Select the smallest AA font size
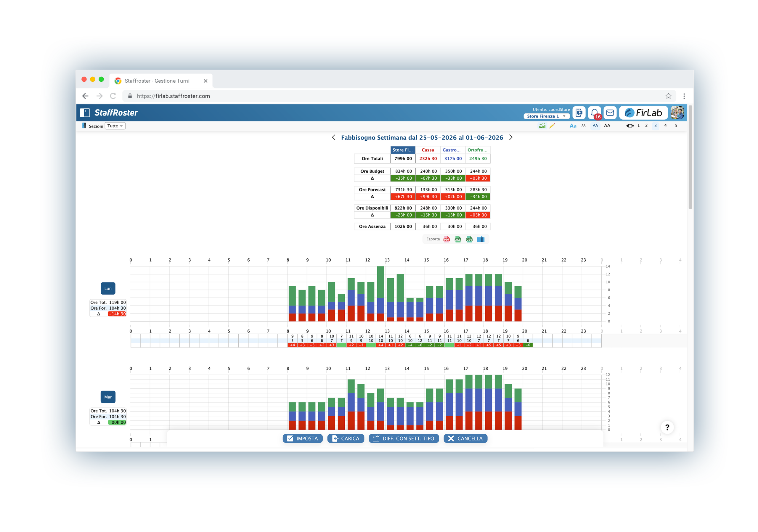Viewport: 758px width, 532px height. click(583, 126)
